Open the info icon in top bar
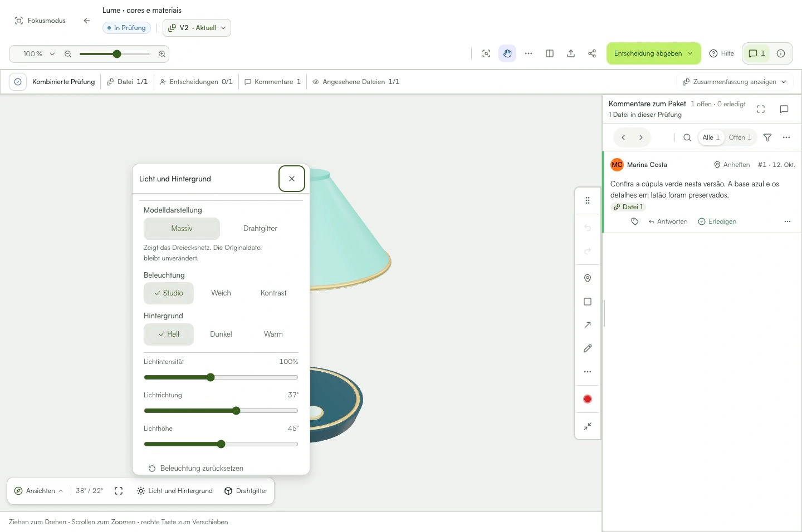Image resolution: width=802 pixels, height=532 pixels. tap(781, 53)
